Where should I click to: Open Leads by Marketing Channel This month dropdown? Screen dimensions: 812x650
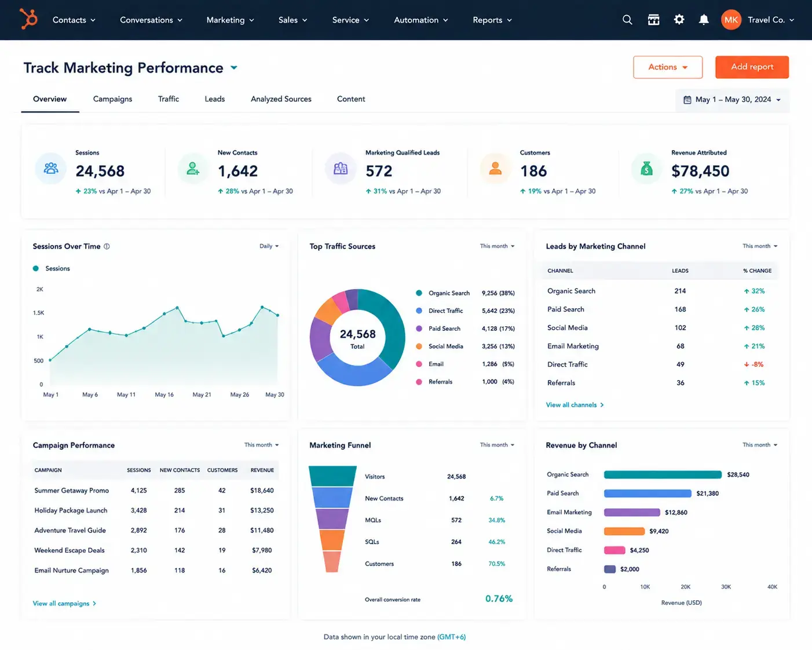(760, 246)
